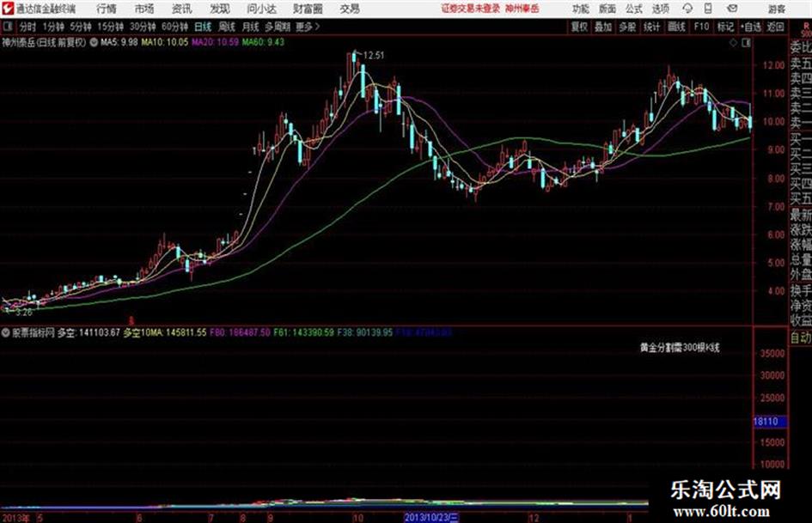Click the 返回 back button
Screen dimensions: 812x523
coord(775,27)
